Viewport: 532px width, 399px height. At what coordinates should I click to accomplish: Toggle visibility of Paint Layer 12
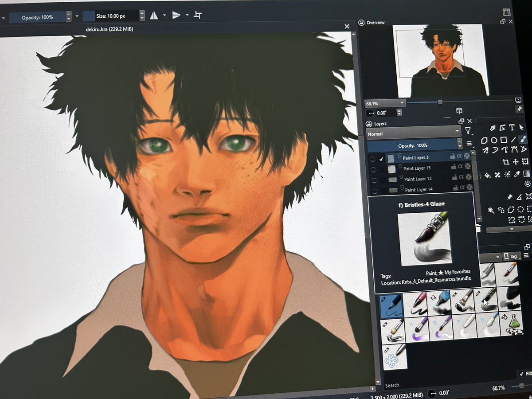tap(374, 180)
